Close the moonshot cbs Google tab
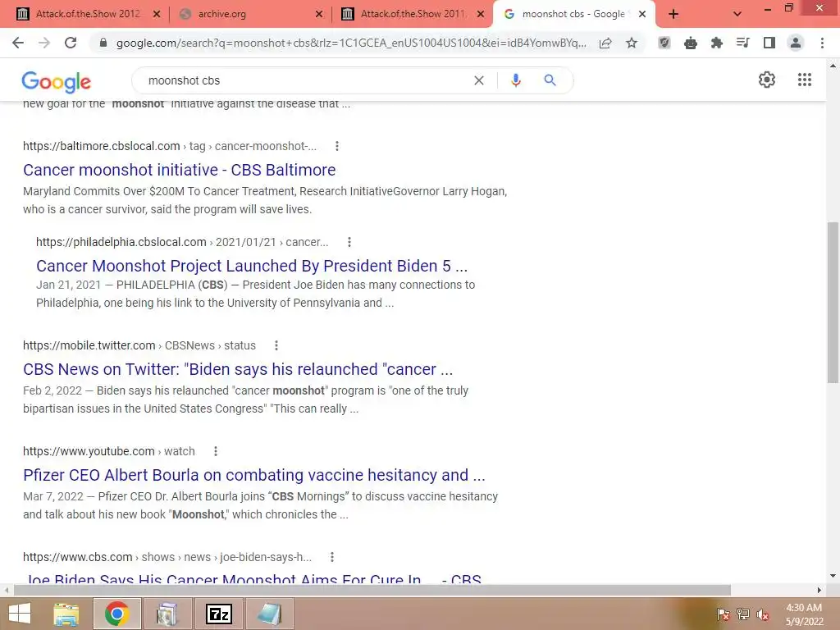 (642, 15)
